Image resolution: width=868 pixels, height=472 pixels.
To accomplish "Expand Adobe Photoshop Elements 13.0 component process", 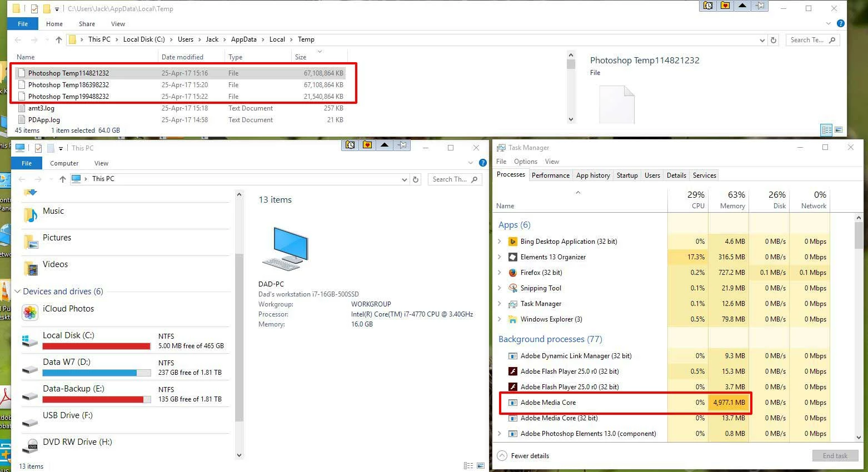I will (500, 434).
